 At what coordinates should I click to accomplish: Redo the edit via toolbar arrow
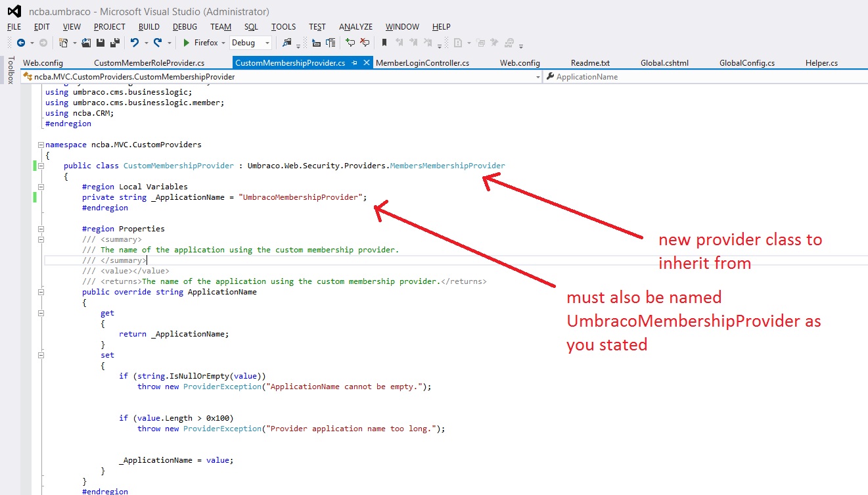click(x=158, y=43)
